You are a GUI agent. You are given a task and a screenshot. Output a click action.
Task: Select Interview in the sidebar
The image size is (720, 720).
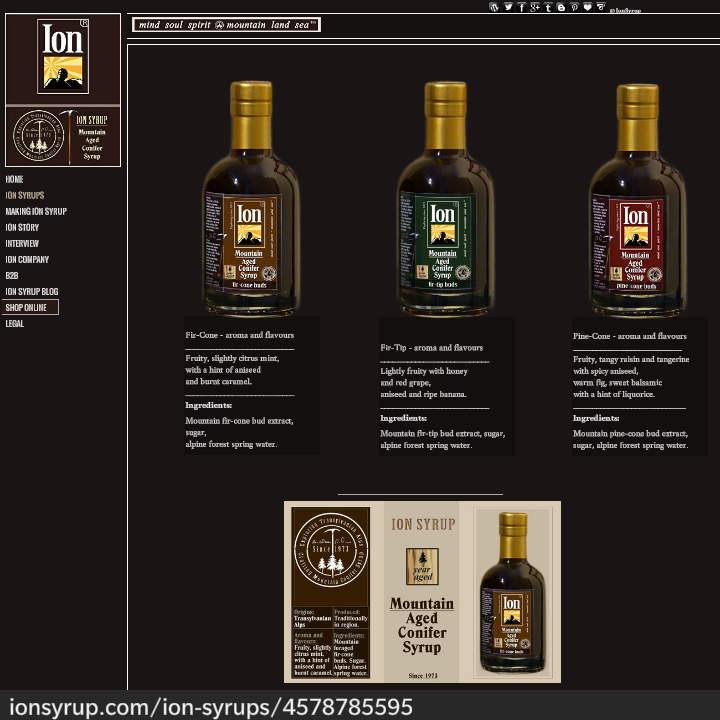point(22,243)
